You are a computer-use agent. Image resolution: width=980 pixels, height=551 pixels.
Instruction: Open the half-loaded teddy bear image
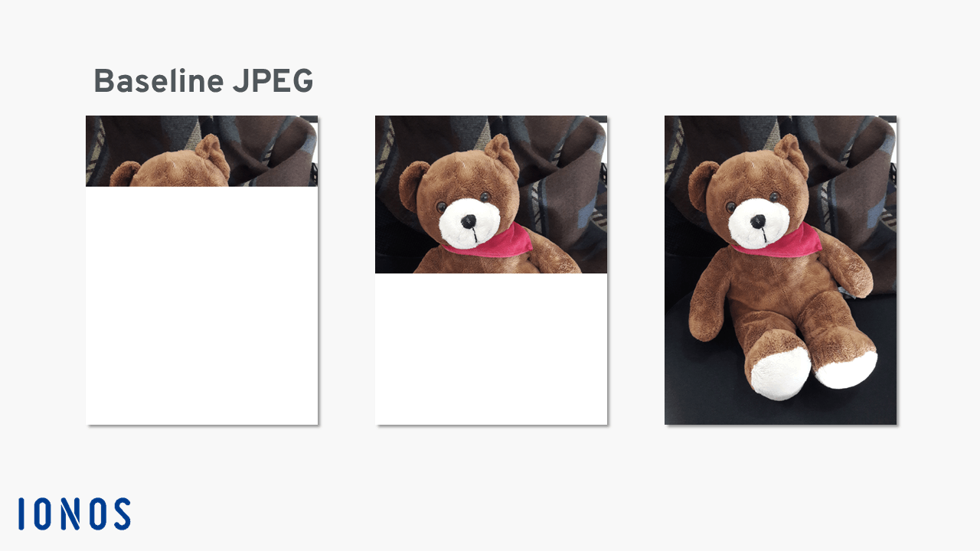coord(491,194)
